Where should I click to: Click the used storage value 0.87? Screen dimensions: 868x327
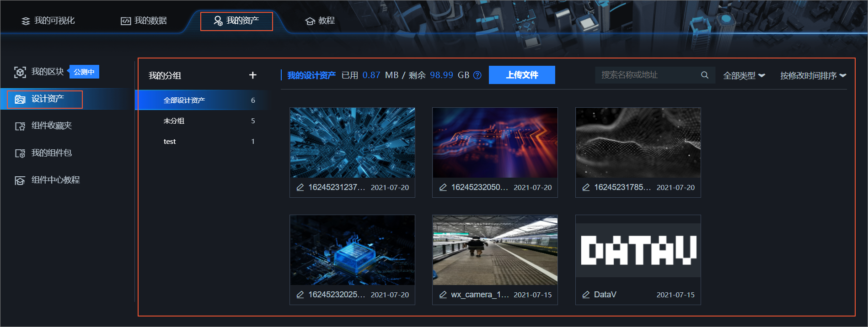371,75
